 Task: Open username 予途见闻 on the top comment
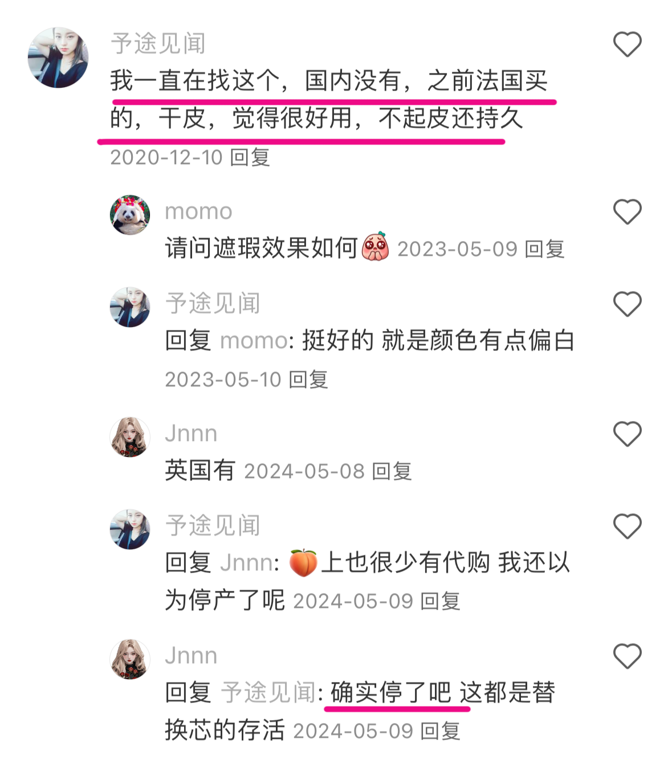point(158,44)
